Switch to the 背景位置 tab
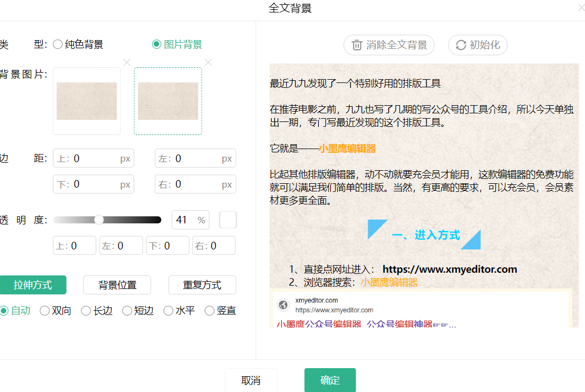This screenshot has height=392, width=585. tap(117, 285)
